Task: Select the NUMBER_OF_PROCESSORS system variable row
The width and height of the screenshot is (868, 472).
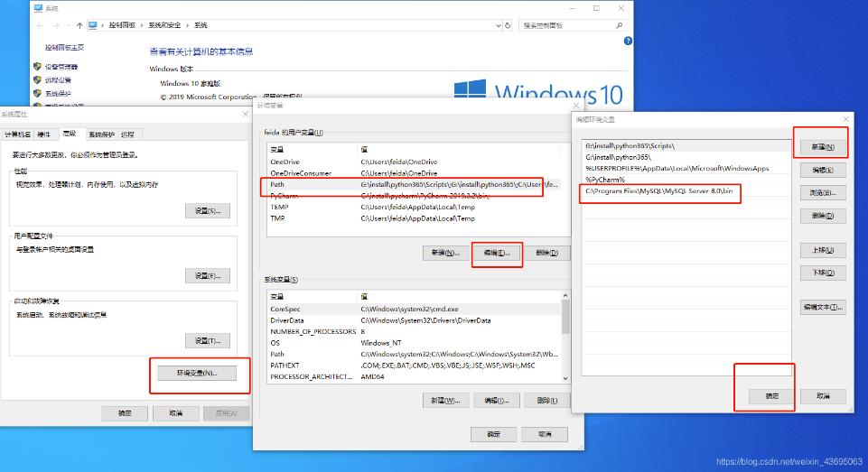Action: pyautogui.click(x=414, y=331)
